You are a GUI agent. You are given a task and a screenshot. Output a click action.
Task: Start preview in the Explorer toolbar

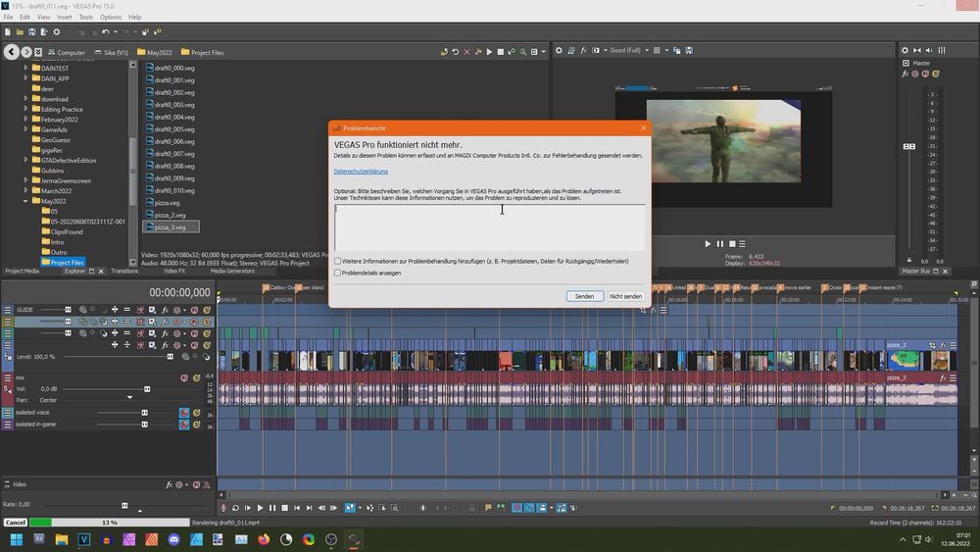click(x=489, y=52)
